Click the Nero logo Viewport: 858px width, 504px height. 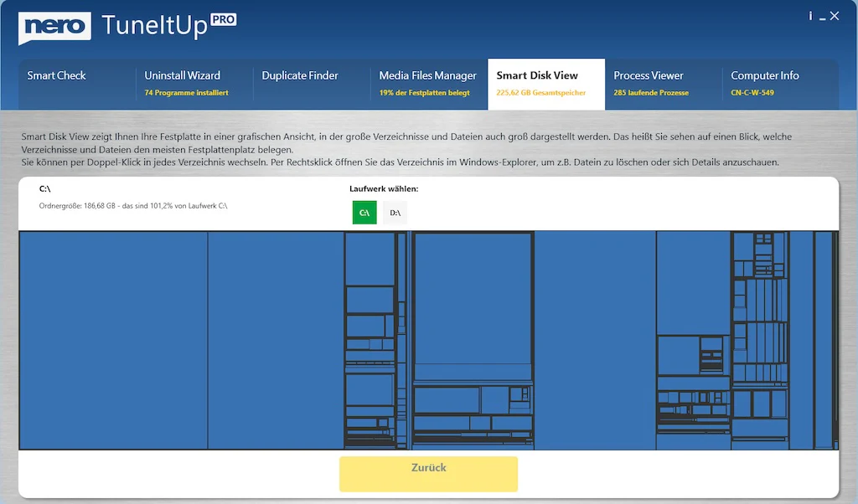click(x=54, y=28)
